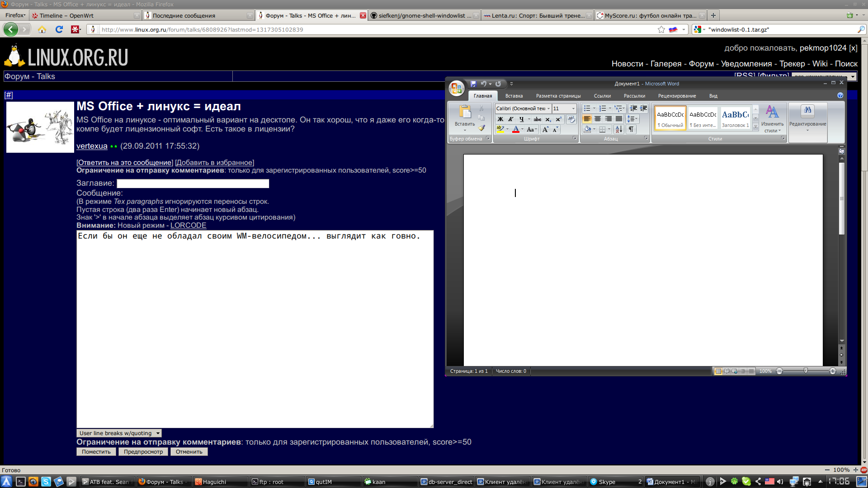Increase indent in paragraph group
Screen dimensions: 868x488
coord(643,108)
